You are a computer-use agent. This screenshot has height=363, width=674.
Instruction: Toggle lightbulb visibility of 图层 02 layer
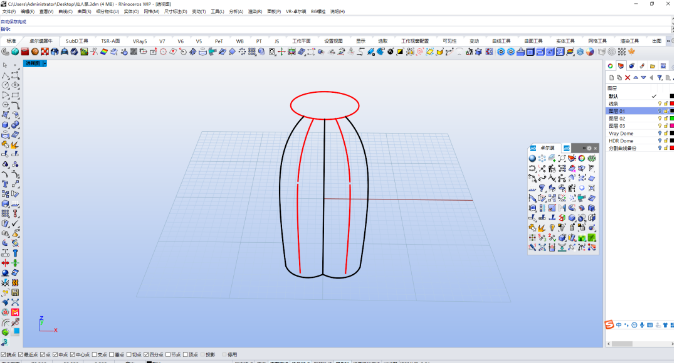coord(660,118)
